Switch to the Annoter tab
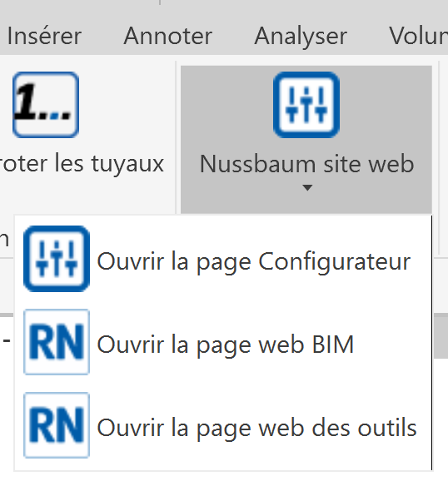 [168, 36]
